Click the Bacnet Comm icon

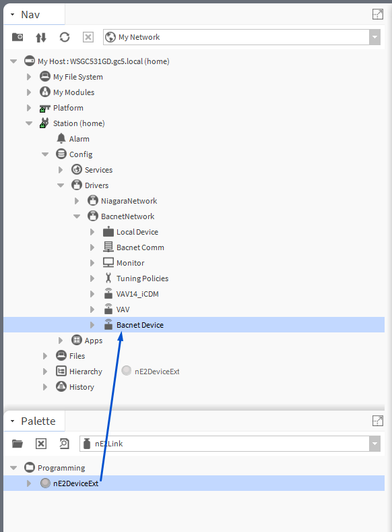pyautogui.click(x=108, y=247)
